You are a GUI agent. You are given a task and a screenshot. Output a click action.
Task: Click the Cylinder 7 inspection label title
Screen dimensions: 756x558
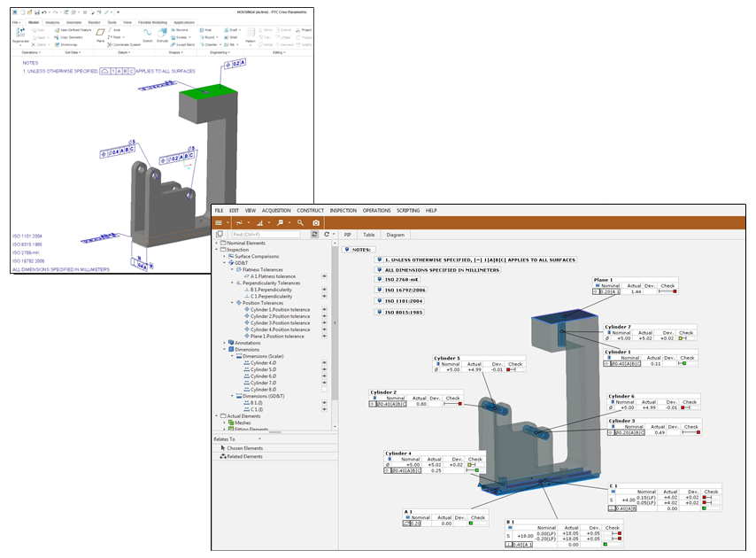618,327
